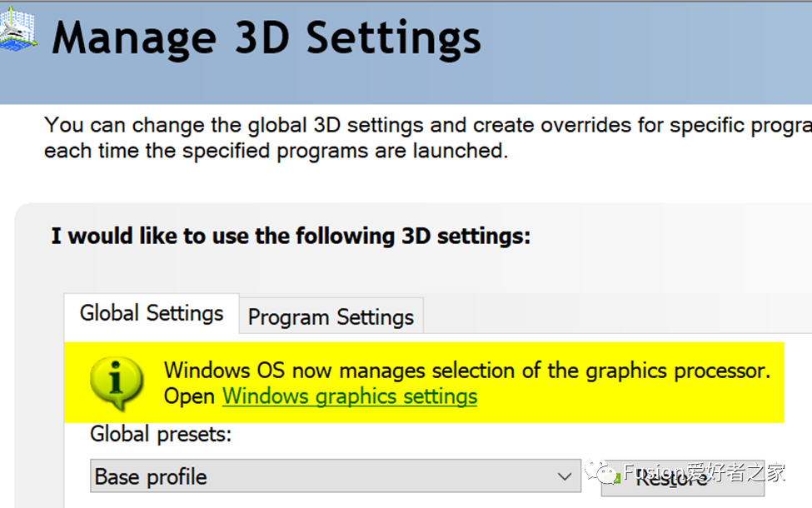Open the Windows graphics settings link

coord(350,396)
